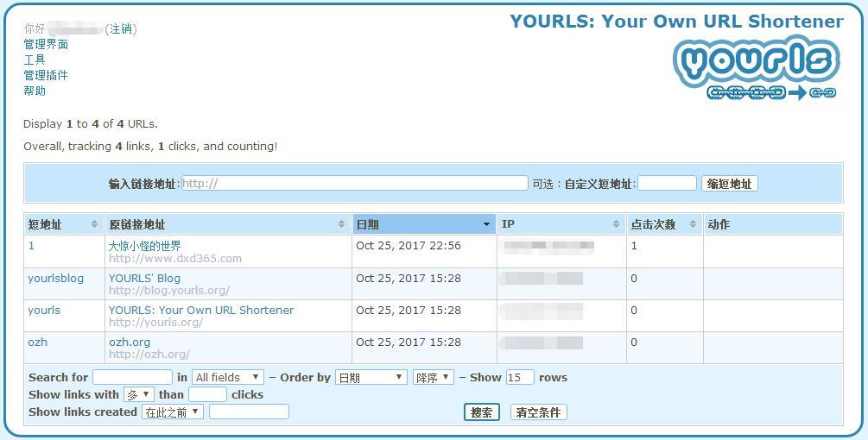Open short link yourlsblog

click(x=56, y=278)
